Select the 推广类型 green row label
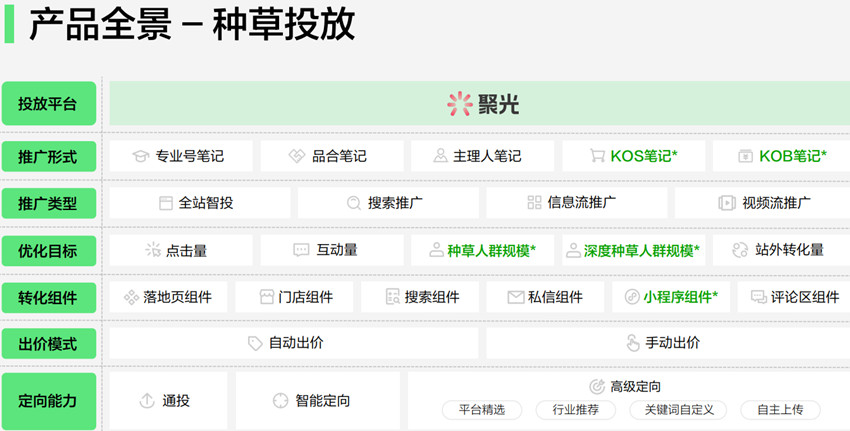The image size is (850, 431). [x=49, y=203]
